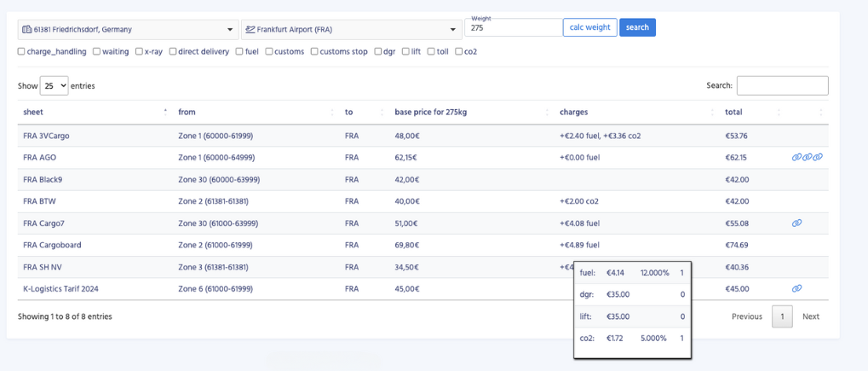The image size is (868, 371).
Task: Tick the x-ray checkbox
Action: point(140,51)
